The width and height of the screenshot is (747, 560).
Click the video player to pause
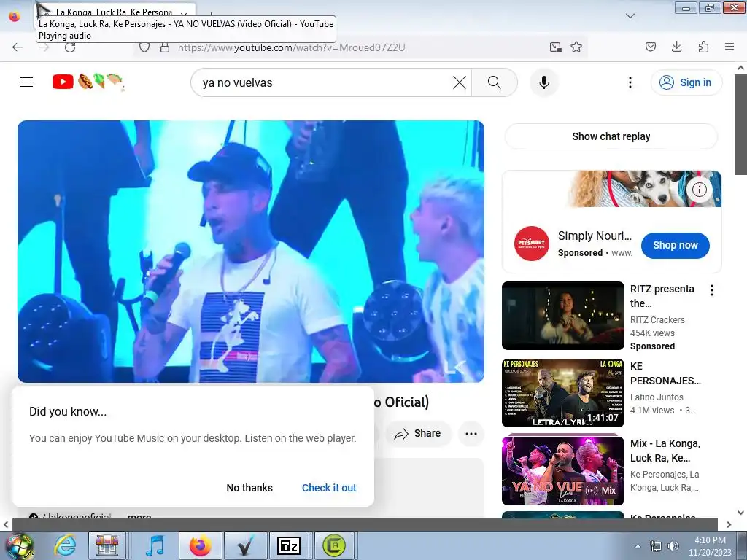click(251, 251)
